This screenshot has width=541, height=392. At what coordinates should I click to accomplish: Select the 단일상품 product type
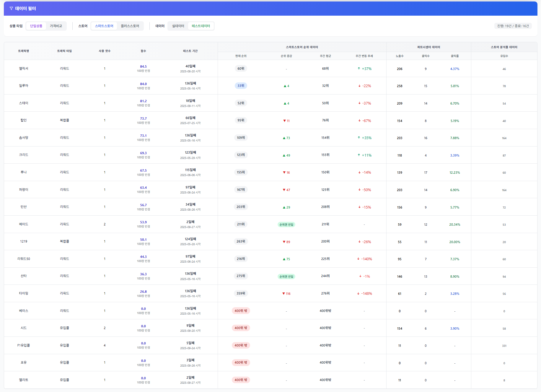(36, 26)
